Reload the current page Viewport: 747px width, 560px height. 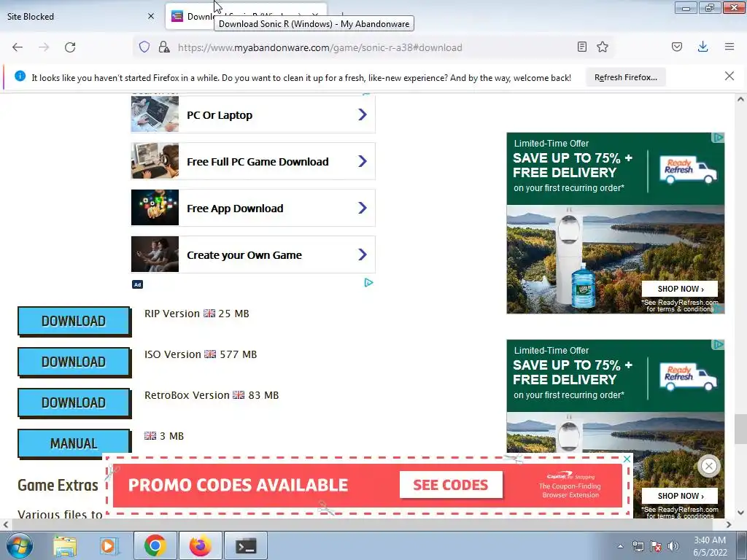[70, 47]
